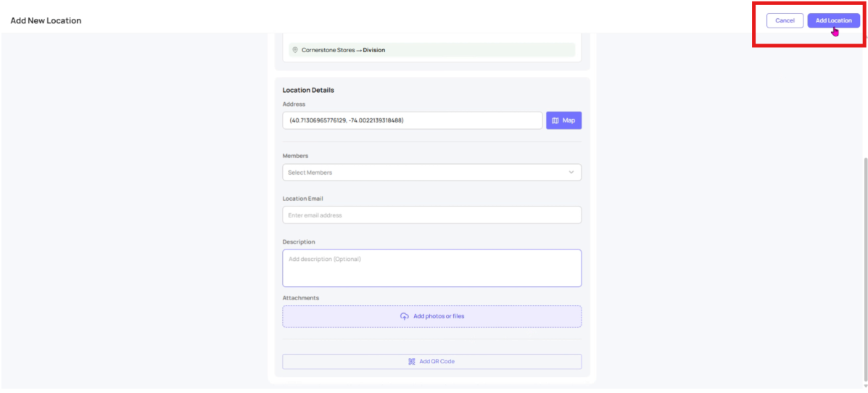
Task: Click the Members field label
Action: click(x=295, y=156)
